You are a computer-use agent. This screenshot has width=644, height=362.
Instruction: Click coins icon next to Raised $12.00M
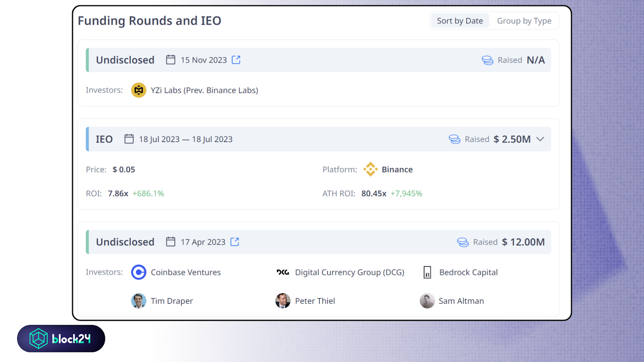point(463,242)
